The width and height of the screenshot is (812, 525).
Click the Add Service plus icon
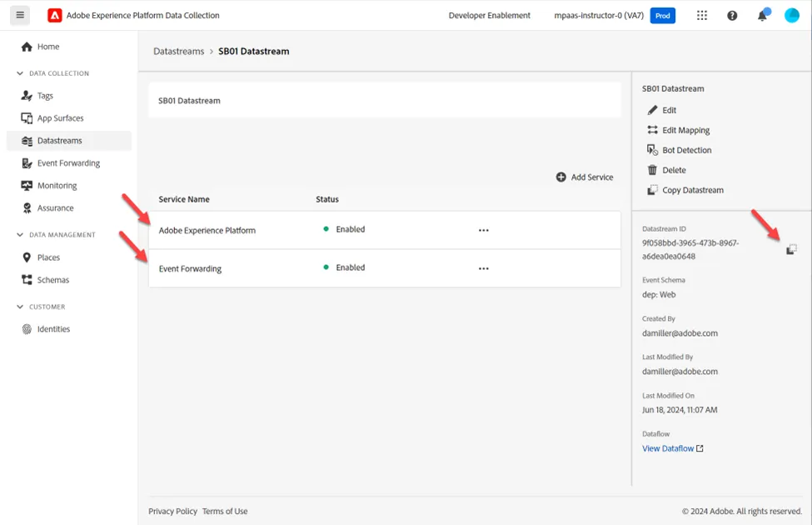click(x=560, y=177)
